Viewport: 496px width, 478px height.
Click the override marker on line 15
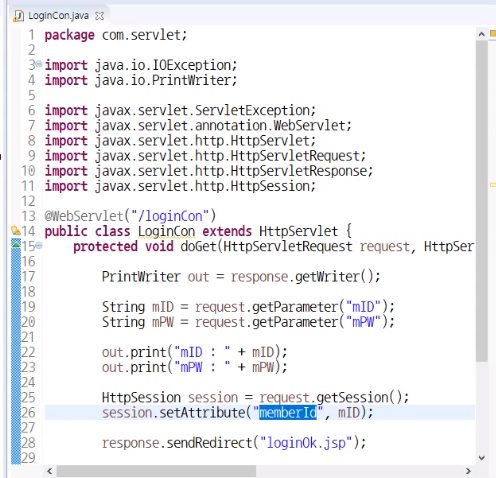tap(16, 245)
